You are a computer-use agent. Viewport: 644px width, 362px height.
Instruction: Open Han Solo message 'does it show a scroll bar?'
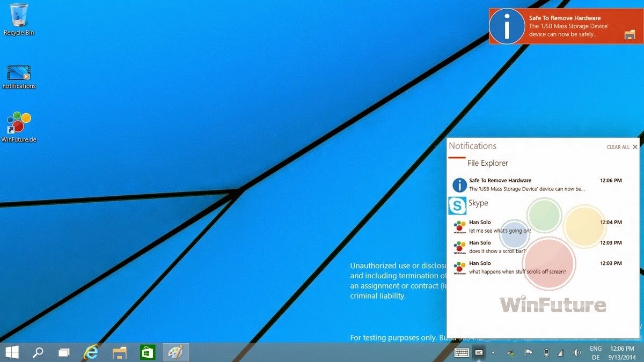pyautogui.click(x=537, y=247)
